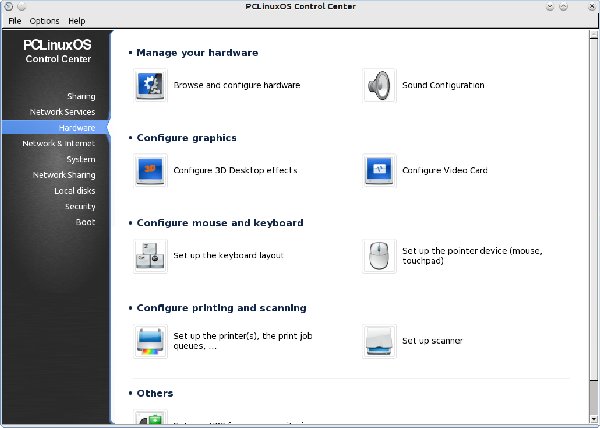Select Network Services in the sidebar
The height and width of the screenshot is (428, 600).
(x=62, y=112)
